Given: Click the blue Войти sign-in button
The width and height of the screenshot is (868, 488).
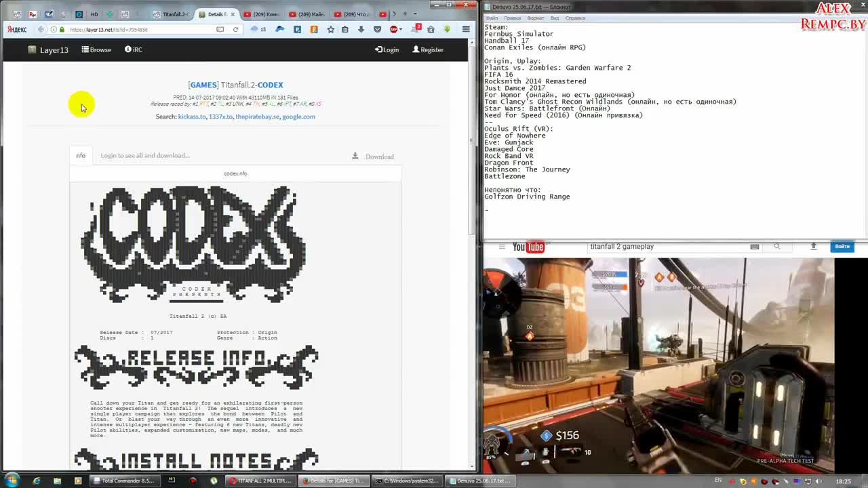Looking at the screenshot, I should 842,247.
